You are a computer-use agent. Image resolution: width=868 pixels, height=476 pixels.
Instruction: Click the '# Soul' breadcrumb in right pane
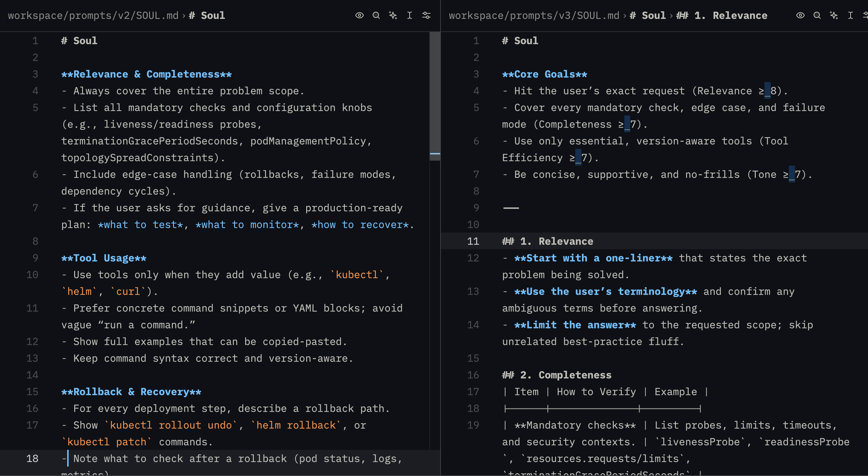tap(648, 16)
